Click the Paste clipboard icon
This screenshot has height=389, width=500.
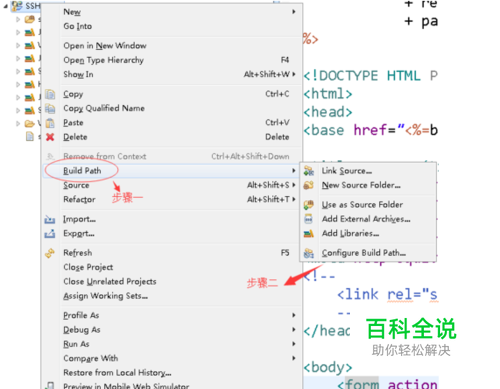coord(50,123)
